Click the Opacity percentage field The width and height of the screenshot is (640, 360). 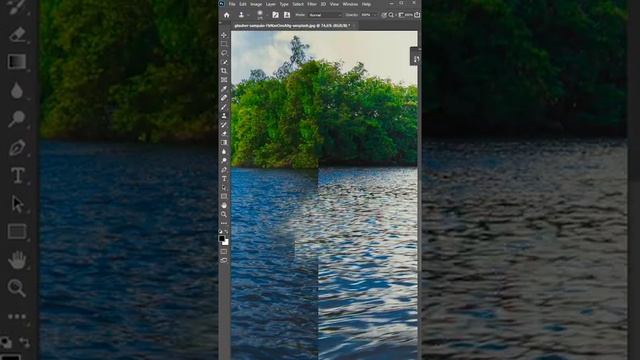click(x=366, y=15)
